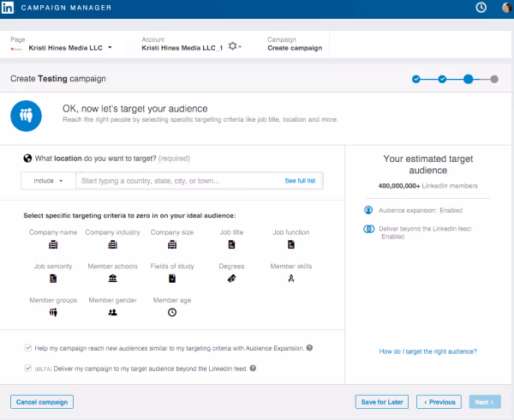
Task: Open the Kristi Hines Media LLC_1 account
Action: coord(182,48)
